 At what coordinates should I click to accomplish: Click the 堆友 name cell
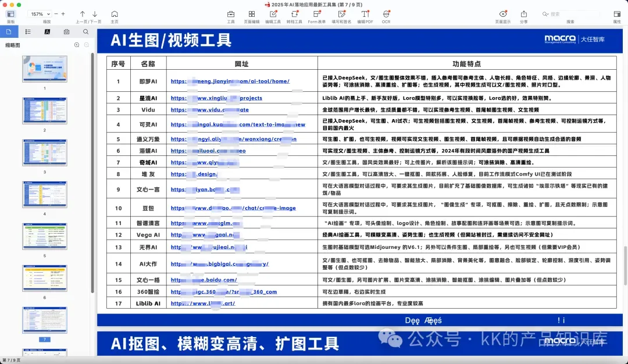coord(148,174)
